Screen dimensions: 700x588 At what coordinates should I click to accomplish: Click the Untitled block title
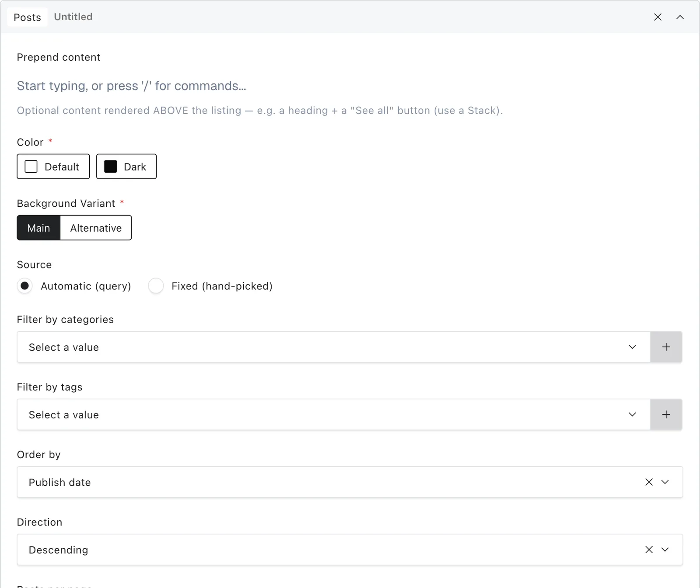73,17
